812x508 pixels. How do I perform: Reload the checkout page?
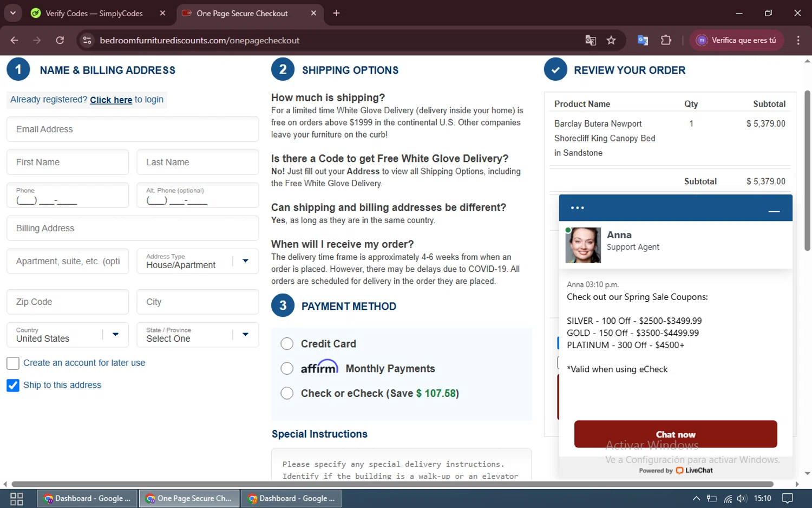60,40
